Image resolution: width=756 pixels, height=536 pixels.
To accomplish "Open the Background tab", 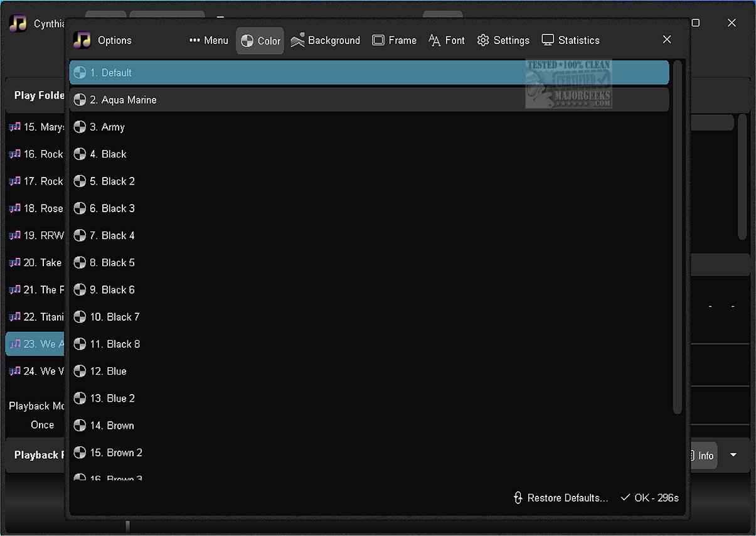I will click(325, 40).
